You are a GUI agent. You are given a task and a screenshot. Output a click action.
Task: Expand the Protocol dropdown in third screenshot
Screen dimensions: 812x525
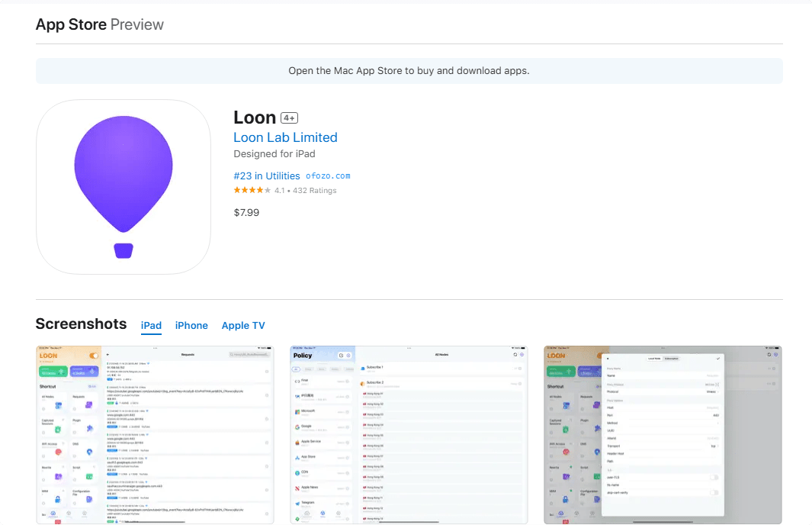pos(711,391)
